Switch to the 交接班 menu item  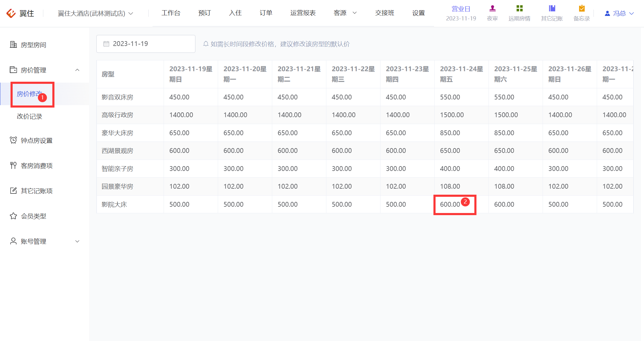click(x=384, y=13)
